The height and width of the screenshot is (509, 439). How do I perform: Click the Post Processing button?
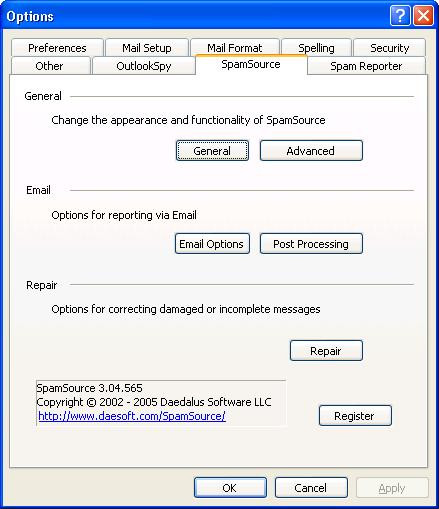click(x=311, y=244)
